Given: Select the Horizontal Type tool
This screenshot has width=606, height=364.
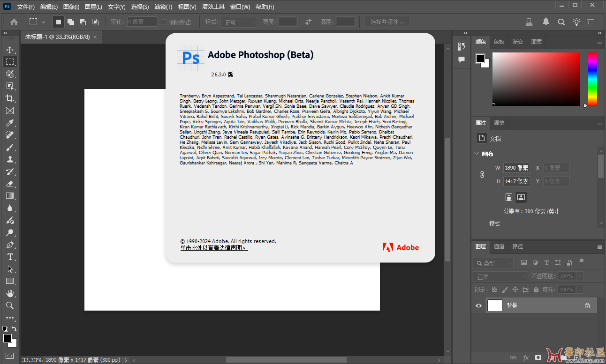Looking at the screenshot, I should coord(10,257).
